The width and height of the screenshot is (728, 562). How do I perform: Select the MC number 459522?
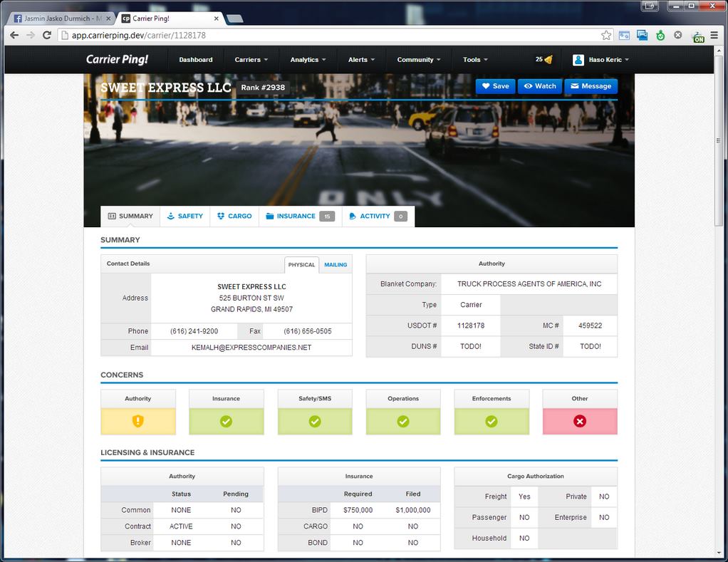click(x=590, y=326)
